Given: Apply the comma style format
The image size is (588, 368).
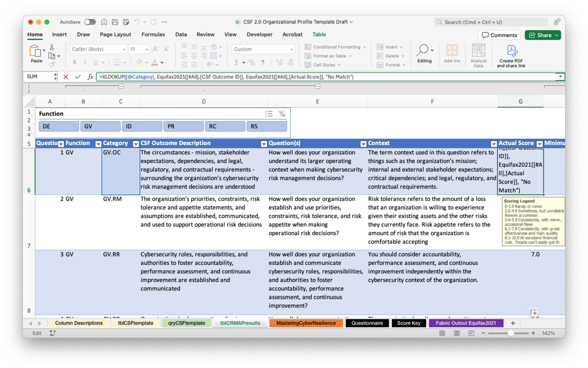Looking at the screenshot, I should (x=263, y=62).
